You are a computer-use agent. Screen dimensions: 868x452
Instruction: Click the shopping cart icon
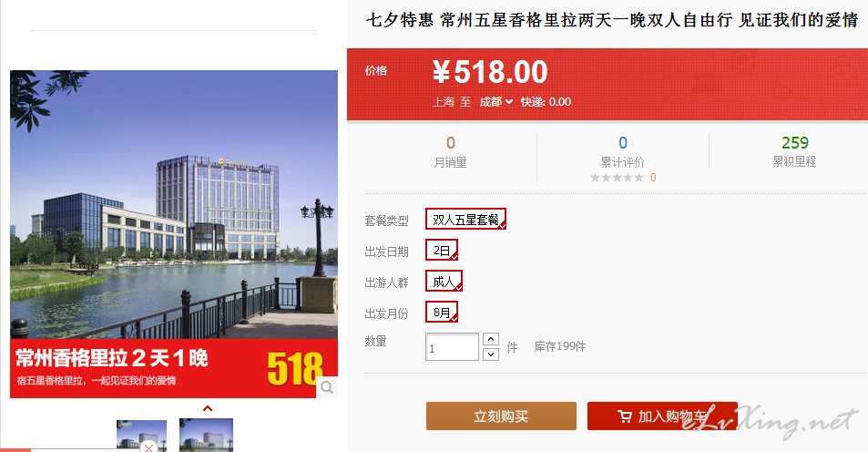(625, 416)
